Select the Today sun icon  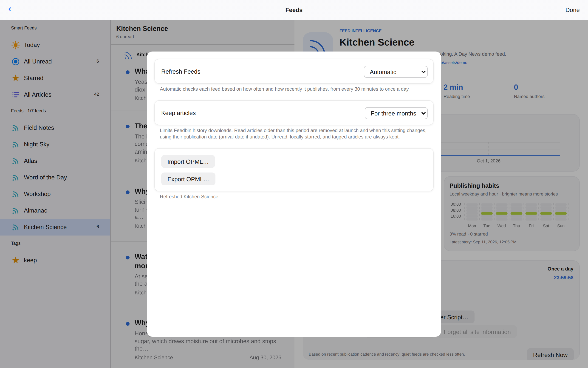click(16, 45)
